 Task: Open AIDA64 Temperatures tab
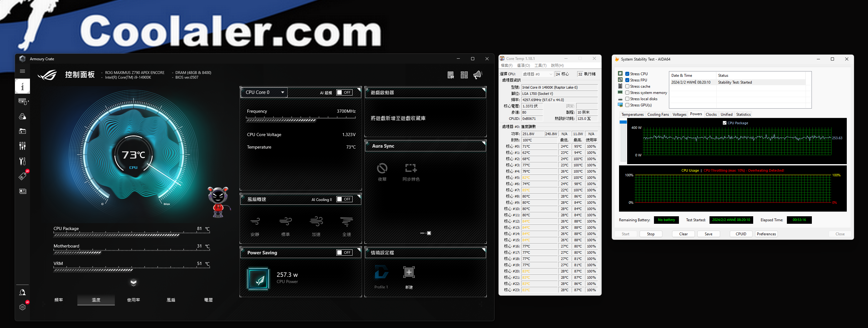coord(632,115)
